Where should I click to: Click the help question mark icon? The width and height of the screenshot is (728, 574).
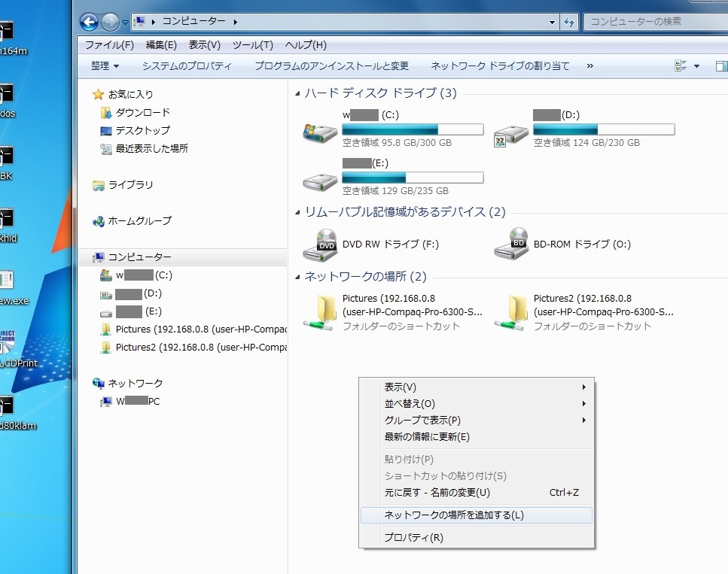point(724,66)
